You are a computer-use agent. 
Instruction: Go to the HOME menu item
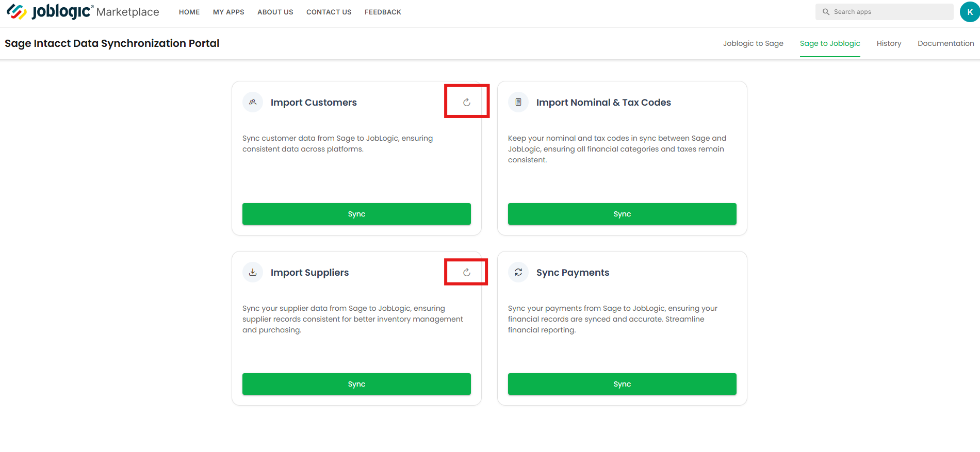(189, 12)
